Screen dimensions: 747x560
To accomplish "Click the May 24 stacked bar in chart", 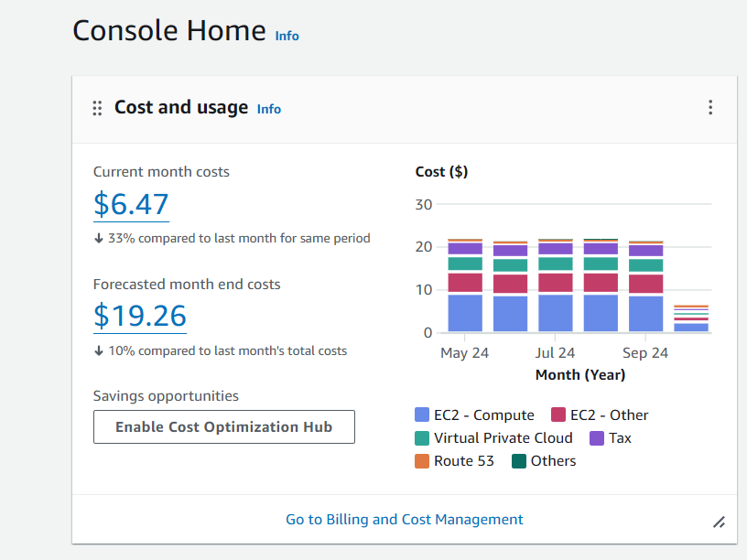I will tap(465, 285).
